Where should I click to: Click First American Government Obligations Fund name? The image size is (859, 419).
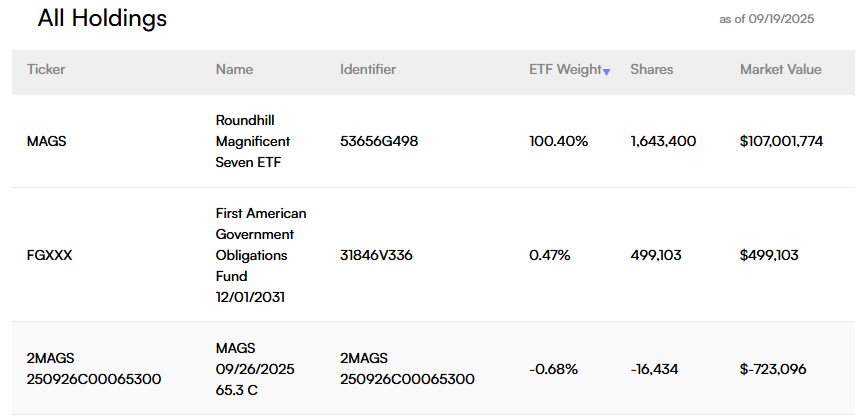point(261,255)
